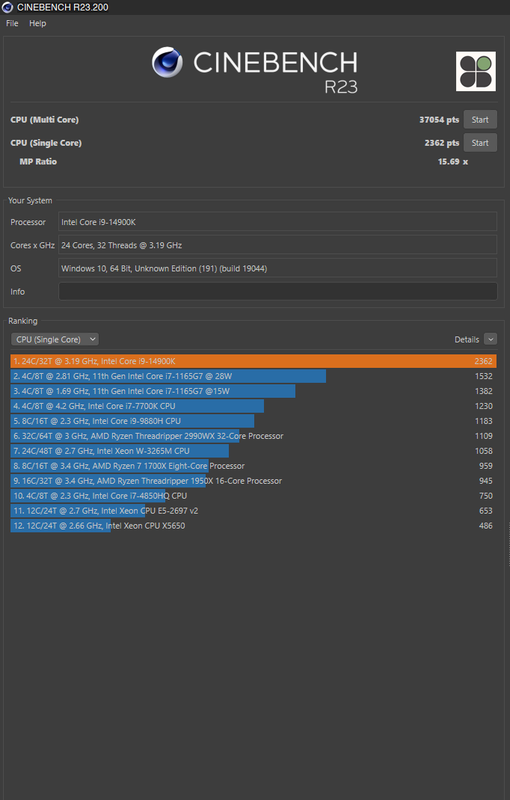510x800 pixels.
Task: Select ranking row i7-1165G7 @15W
Action: click(253, 391)
